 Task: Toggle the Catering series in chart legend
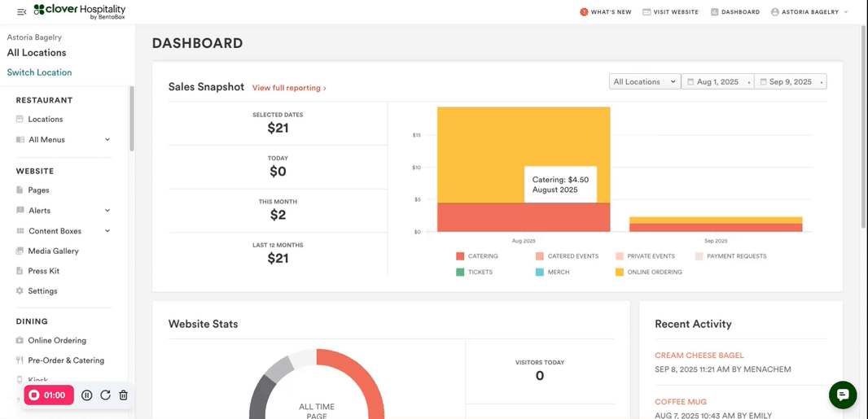[x=476, y=256]
